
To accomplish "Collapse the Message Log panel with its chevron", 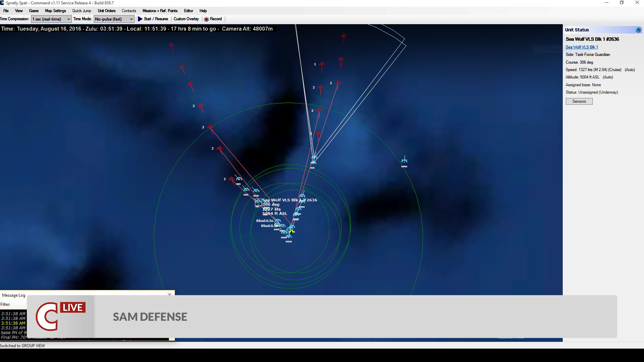I will pos(169,294).
